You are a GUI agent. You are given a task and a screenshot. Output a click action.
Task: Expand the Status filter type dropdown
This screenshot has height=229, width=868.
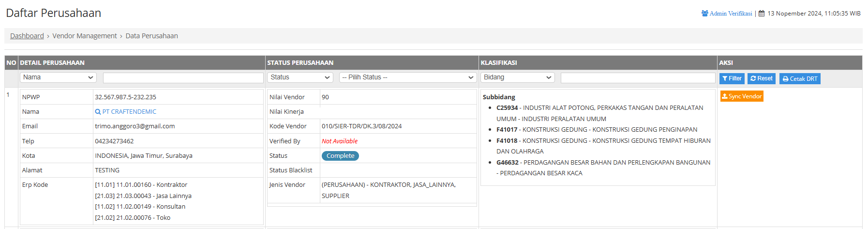[300, 77]
